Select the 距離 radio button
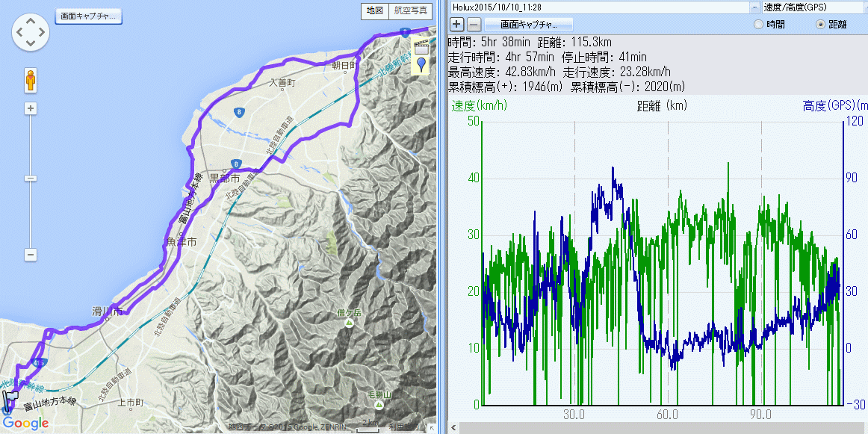Image resolution: width=868 pixels, height=434 pixels. (x=821, y=24)
